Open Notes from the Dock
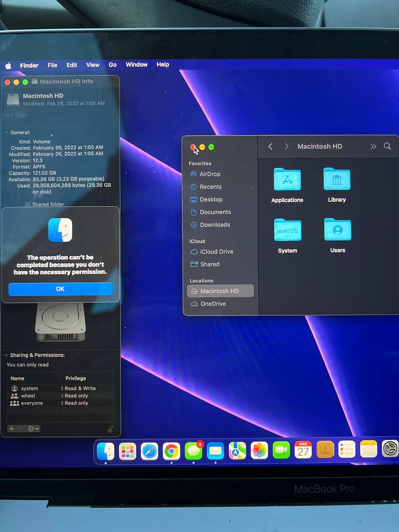Screen dimensions: 399x532 click(369, 448)
